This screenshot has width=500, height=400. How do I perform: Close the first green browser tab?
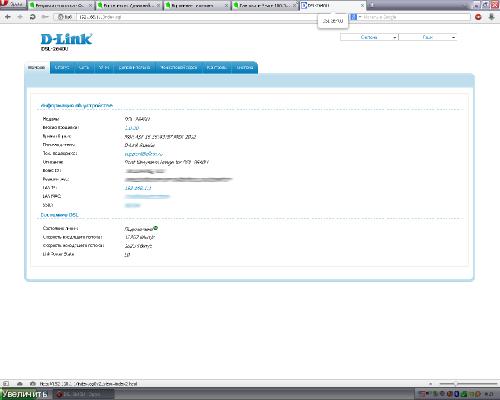90,6
